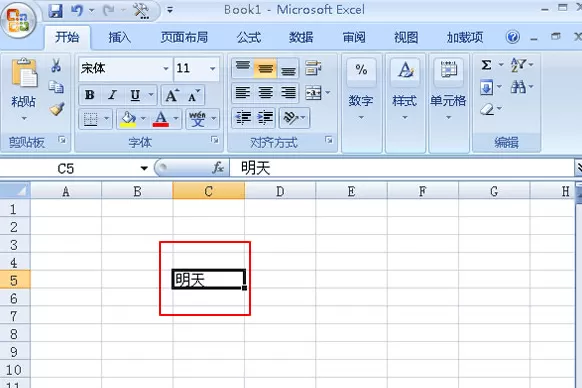The height and width of the screenshot is (388, 582).
Task: Undo the last action
Action: [x=77, y=11]
